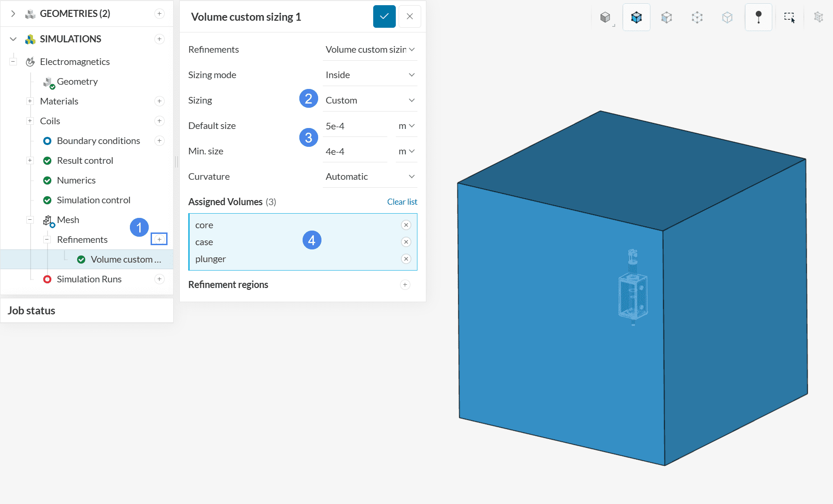
Task: Select Simulation control tree item
Action: point(93,200)
